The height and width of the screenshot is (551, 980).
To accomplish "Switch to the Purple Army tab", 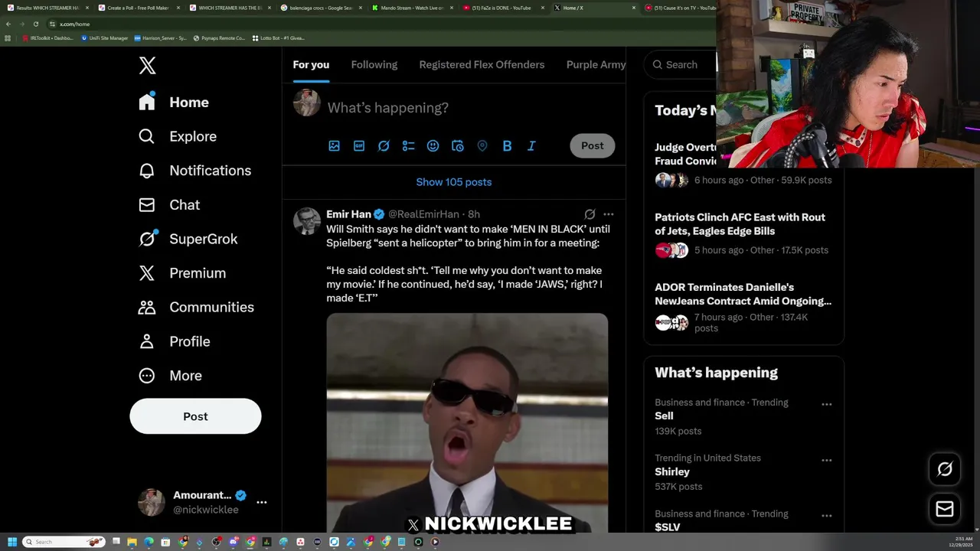I will coord(596,65).
